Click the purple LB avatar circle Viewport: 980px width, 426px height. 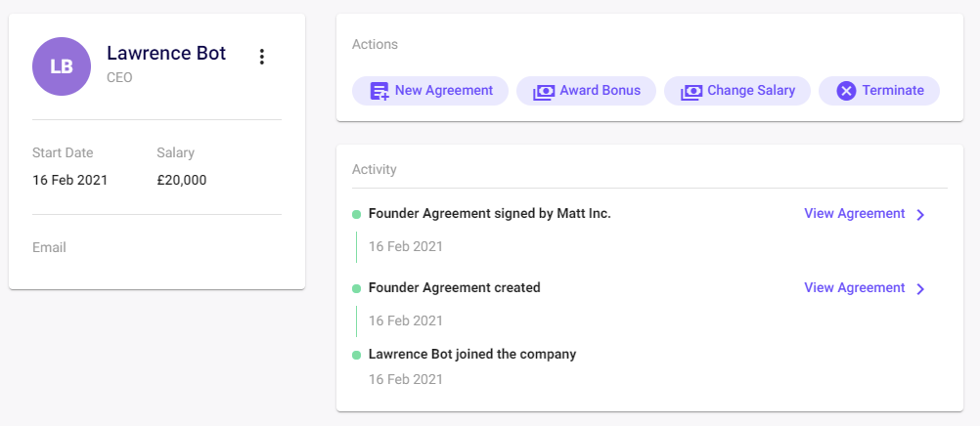point(62,66)
